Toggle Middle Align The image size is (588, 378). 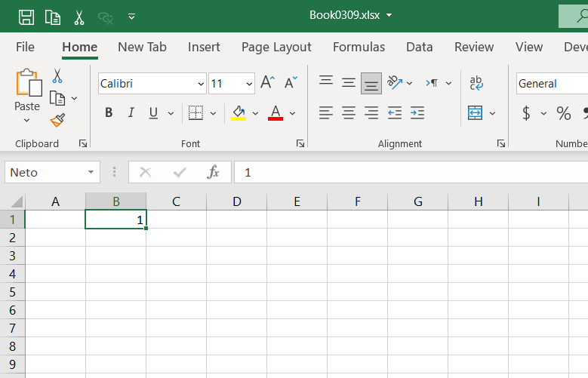[349, 82]
